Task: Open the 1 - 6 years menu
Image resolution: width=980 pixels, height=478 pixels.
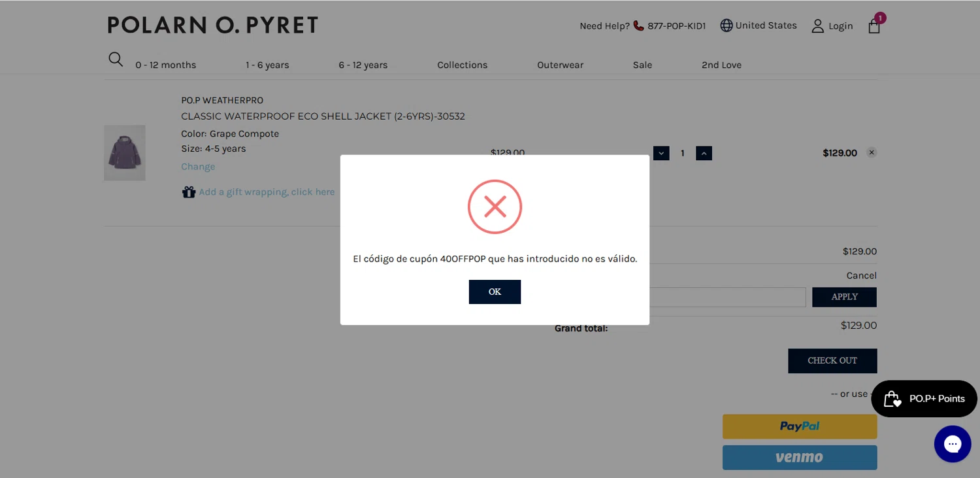Action: pyautogui.click(x=267, y=65)
